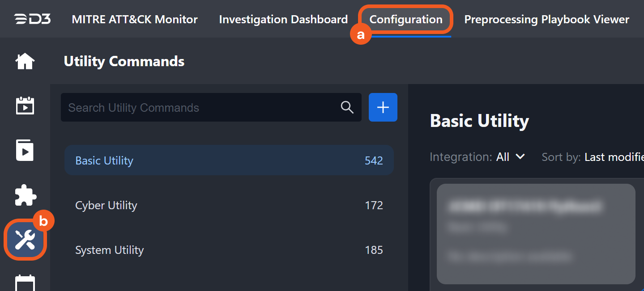Screen dimensions: 644x291
Task: Click the 172 count value
Action: (374, 205)
